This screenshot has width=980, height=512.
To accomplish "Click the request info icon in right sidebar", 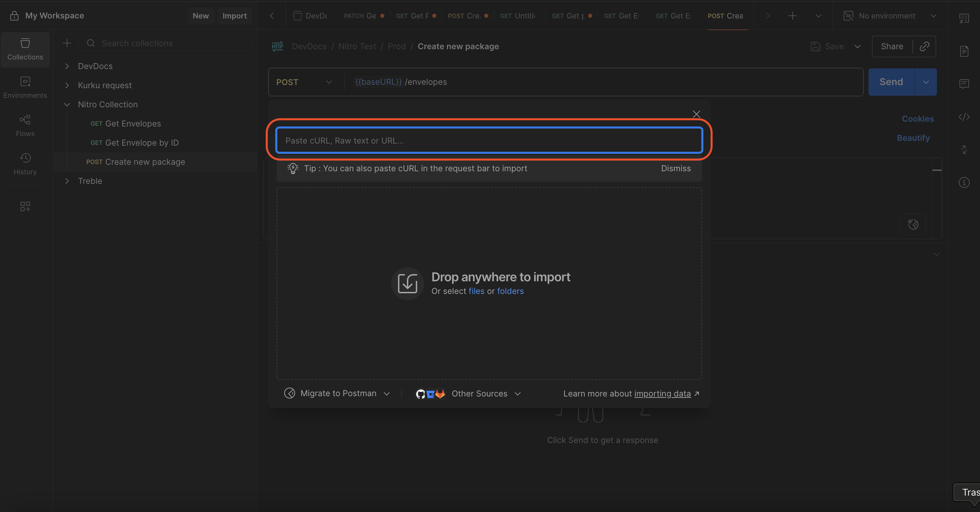I will point(964,183).
